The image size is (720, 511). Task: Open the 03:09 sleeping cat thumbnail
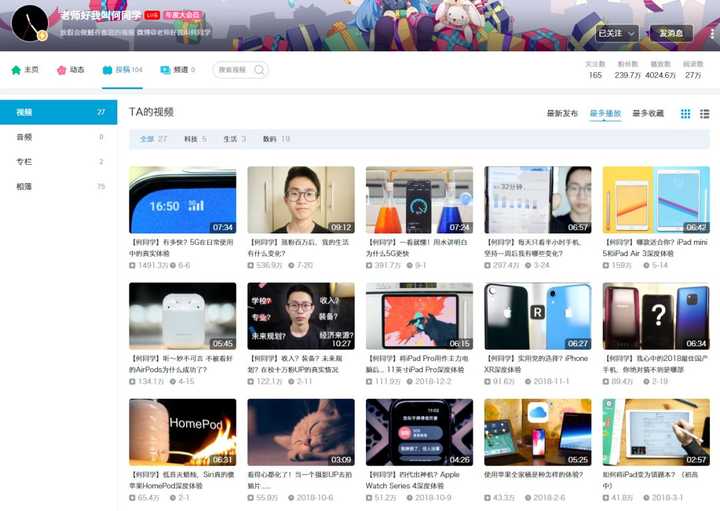coord(301,432)
